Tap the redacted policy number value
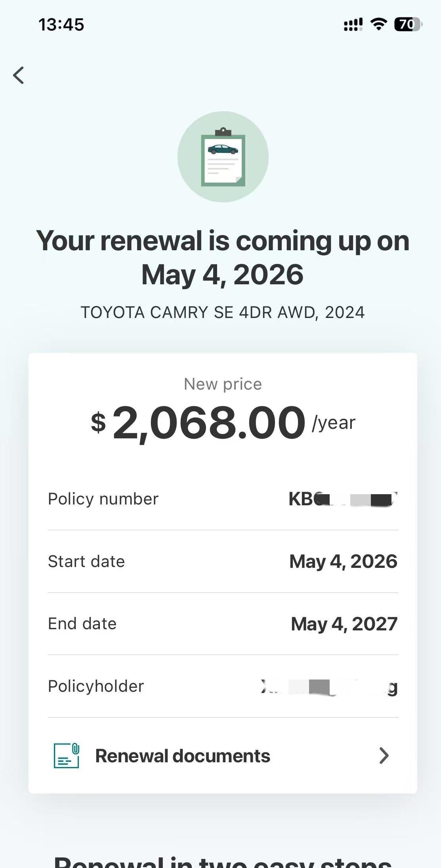Viewport: 441px width, 868px height. coord(343,499)
